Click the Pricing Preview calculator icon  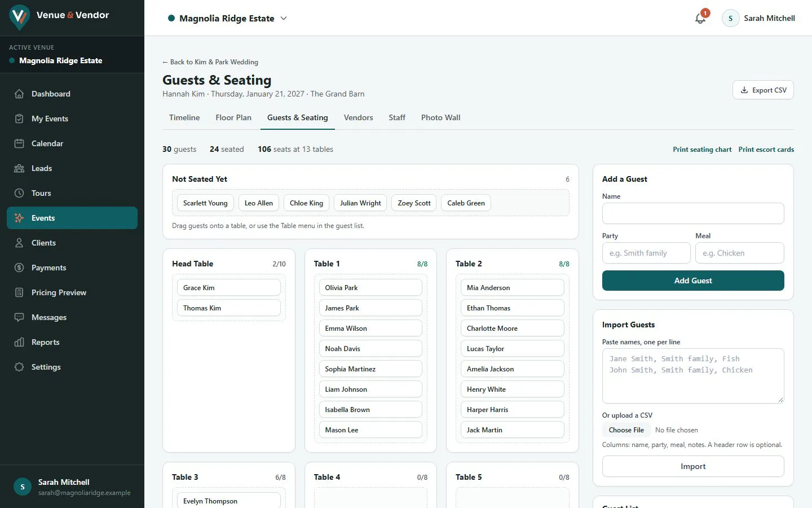click(x=19, y=292)
